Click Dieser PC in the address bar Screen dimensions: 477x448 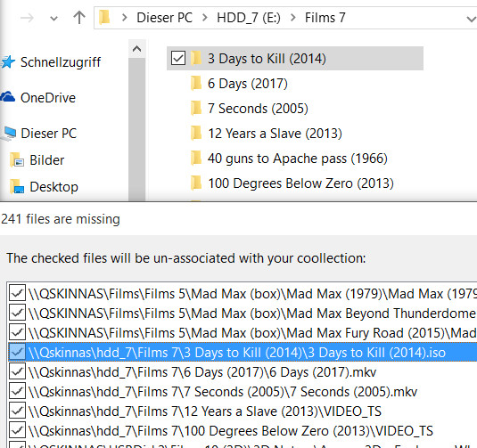(x=165, y=18)
